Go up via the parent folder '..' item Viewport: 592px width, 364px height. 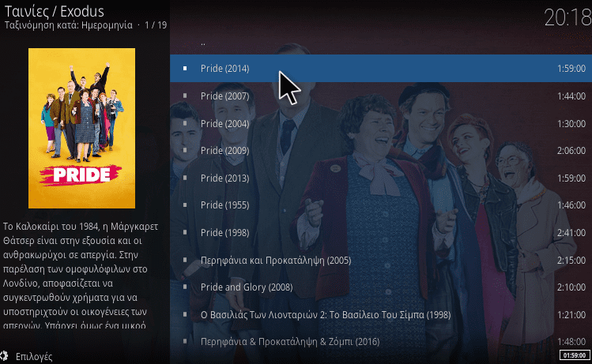pos(381,43)
